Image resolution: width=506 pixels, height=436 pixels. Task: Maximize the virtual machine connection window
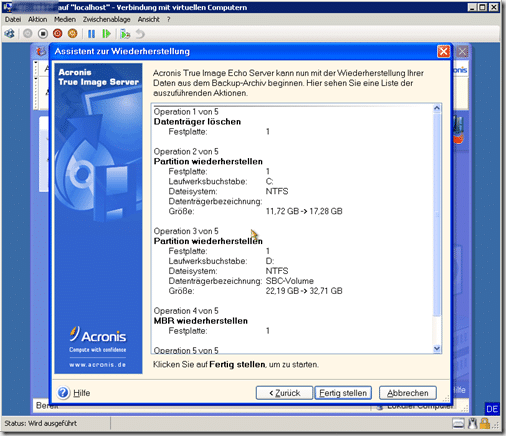pos(482,7)
